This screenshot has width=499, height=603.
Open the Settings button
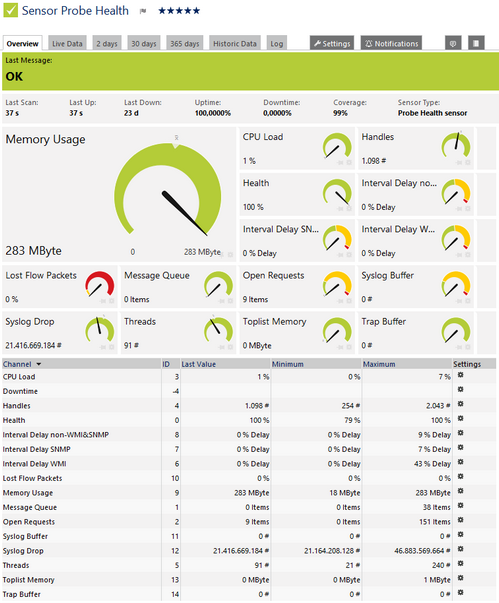point(332,43)
